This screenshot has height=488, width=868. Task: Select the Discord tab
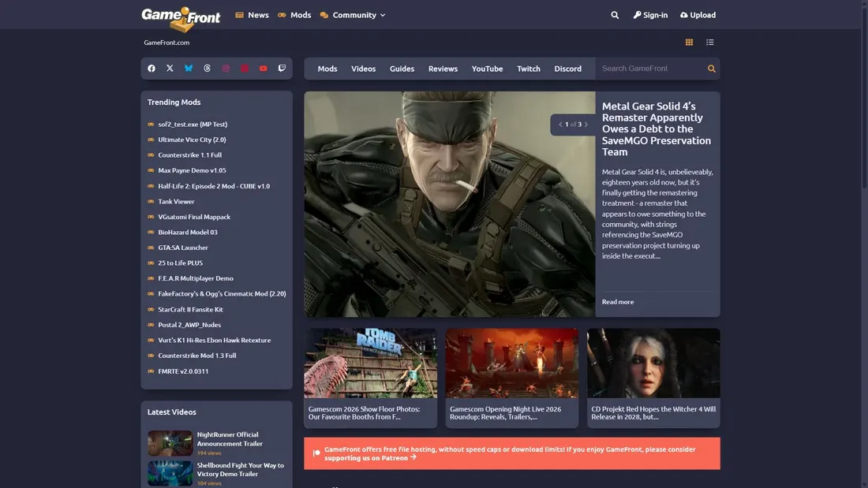click(x=568, y=69)
